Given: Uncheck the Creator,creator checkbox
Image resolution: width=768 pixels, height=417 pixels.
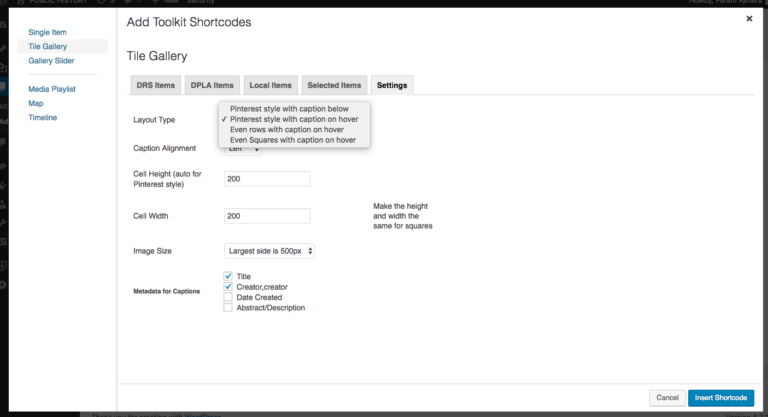Looking at the screenshot, I should [228, 287].
